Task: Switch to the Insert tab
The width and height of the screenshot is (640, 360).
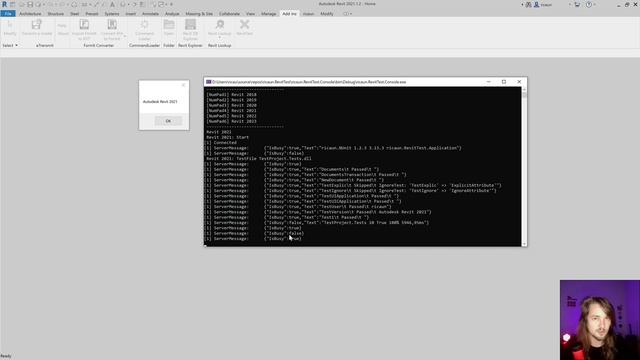Action: click(130, 14)
